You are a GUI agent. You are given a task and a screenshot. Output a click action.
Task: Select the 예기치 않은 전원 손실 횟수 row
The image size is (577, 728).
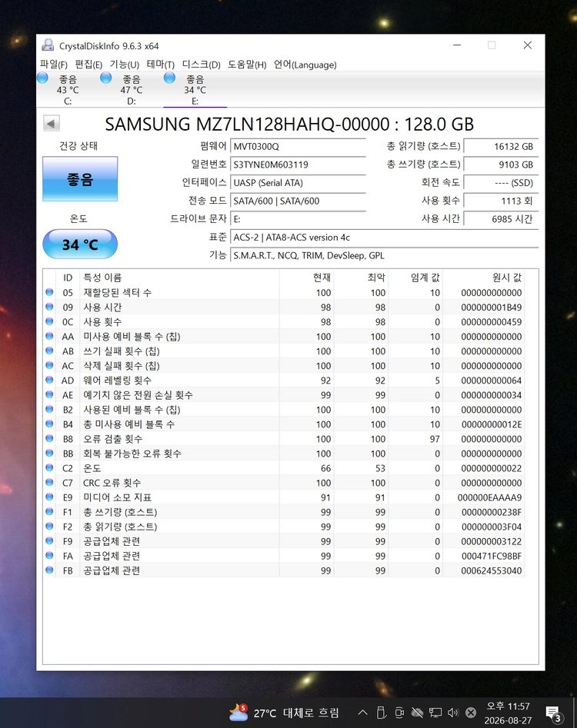(284, 394)
